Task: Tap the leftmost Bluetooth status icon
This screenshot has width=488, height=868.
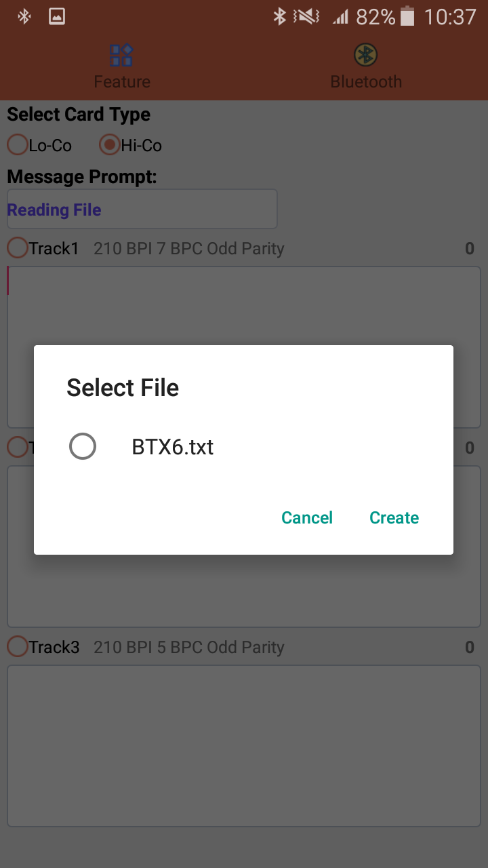Action: (24, 17)
